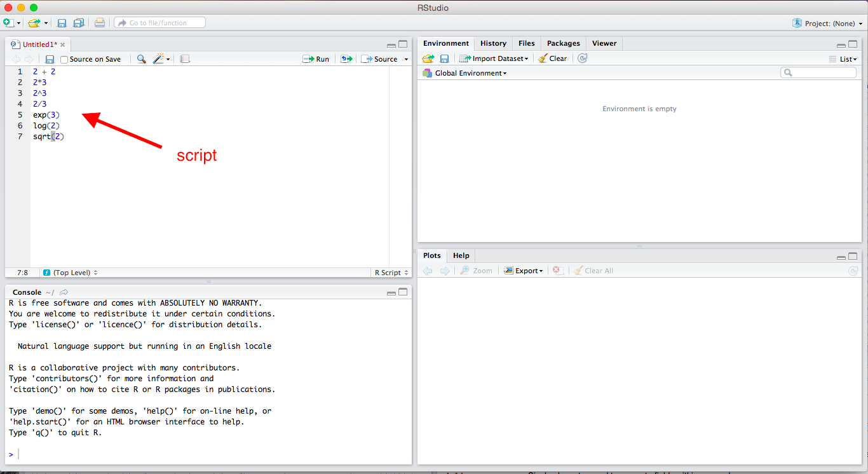The image size is (868, 474).
Task: Click code line 2 + 2 in the editor
Action: (x=44, y=72)
